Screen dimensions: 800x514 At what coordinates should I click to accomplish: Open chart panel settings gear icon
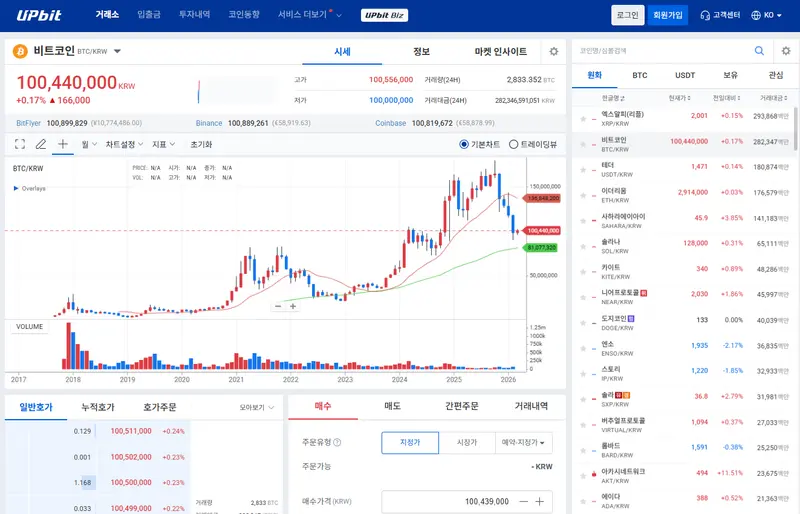[x=553, y=51]
